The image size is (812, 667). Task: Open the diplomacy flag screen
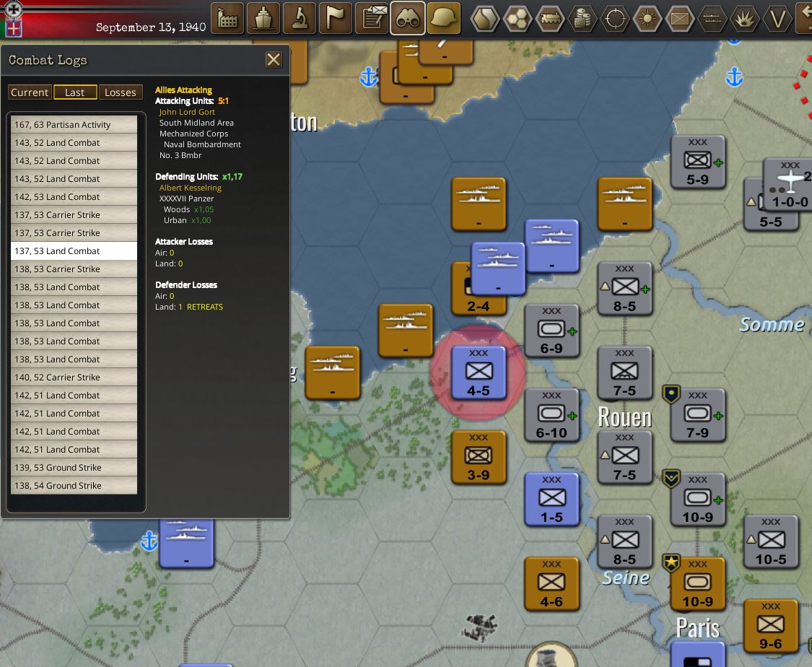[336, 18]
